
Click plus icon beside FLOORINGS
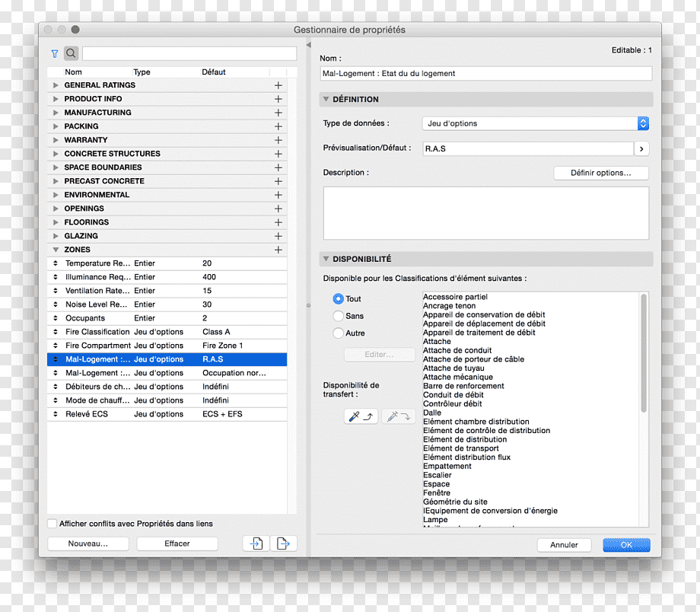coord(278,222)
